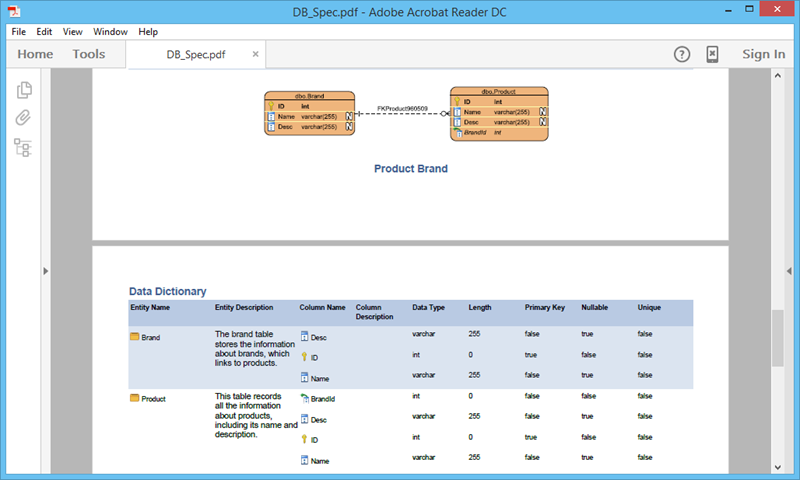This screenshot has width=800, height=480.
Task: Expand the left navigation pane arrow
Action: tap(45, 271)
